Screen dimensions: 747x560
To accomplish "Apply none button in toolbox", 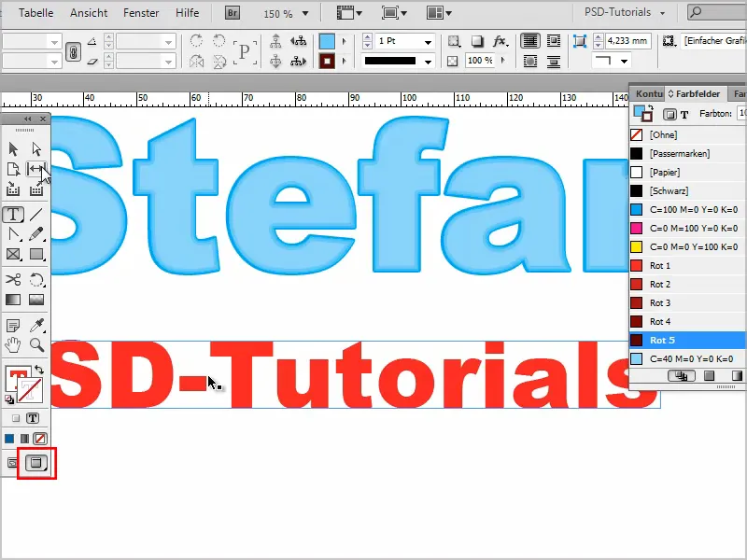I will pyautogui.click(x=40, y=439).
